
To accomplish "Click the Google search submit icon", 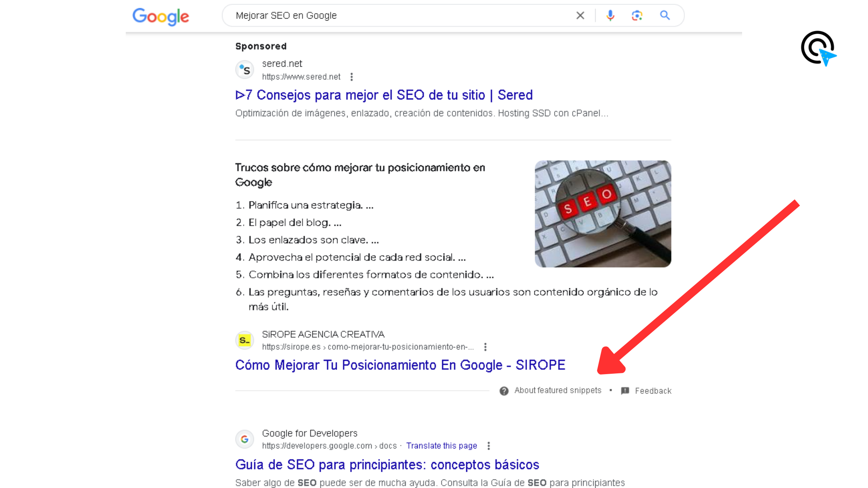I will (665, 15).
